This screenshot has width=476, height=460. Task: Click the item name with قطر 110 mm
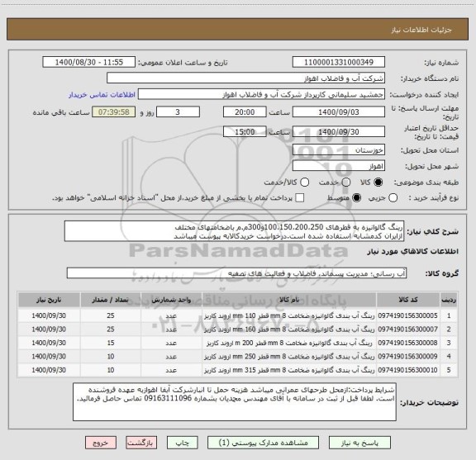pyautogui.click(x=289, y=315)
